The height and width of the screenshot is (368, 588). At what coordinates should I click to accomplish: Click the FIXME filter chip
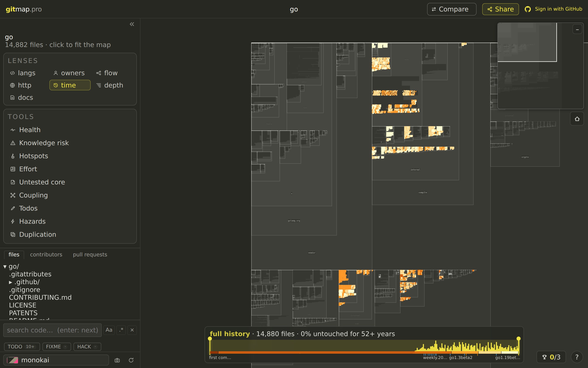tap(57, 347)
